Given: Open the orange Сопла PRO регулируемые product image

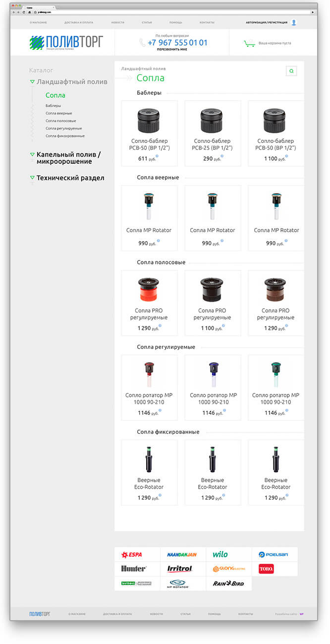Looking at the screenshot, I should [x=149, y=290].
